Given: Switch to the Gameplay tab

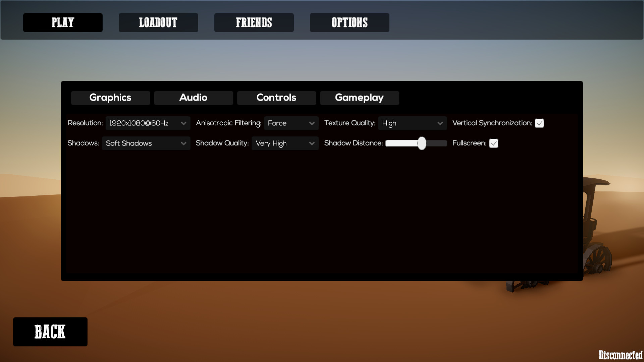Looking at the screenshot, I should pyautogui.click(x=360, y=98).
